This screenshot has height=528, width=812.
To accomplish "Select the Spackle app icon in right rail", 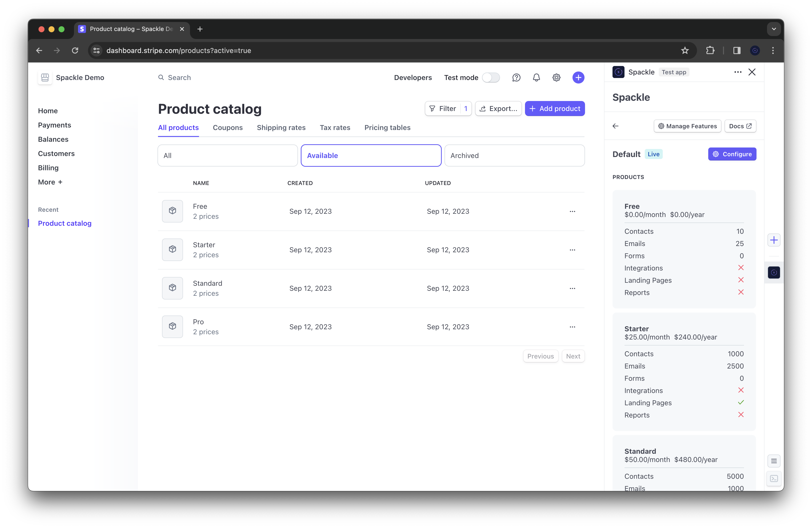I will [773, 272].
